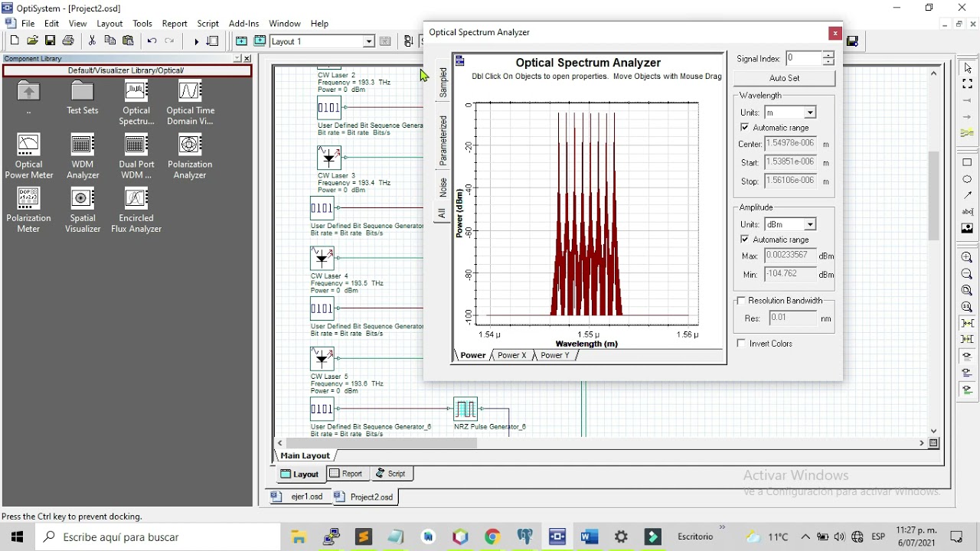Create a new project with the New toolbar icon
This screenshot has height=551, width=980.
(15, 41)
